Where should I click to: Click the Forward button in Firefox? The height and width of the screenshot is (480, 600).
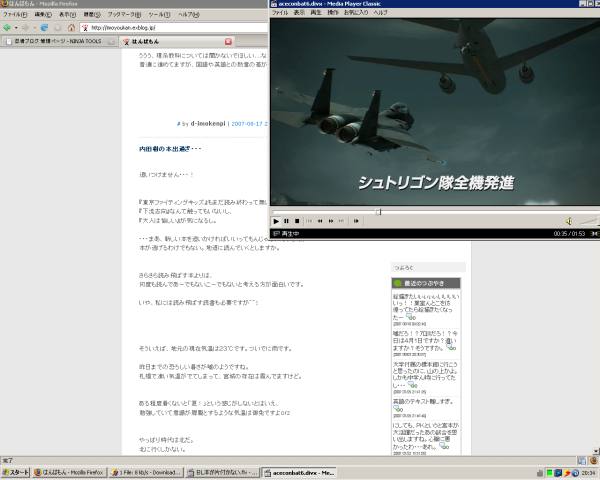pos(26,28)
